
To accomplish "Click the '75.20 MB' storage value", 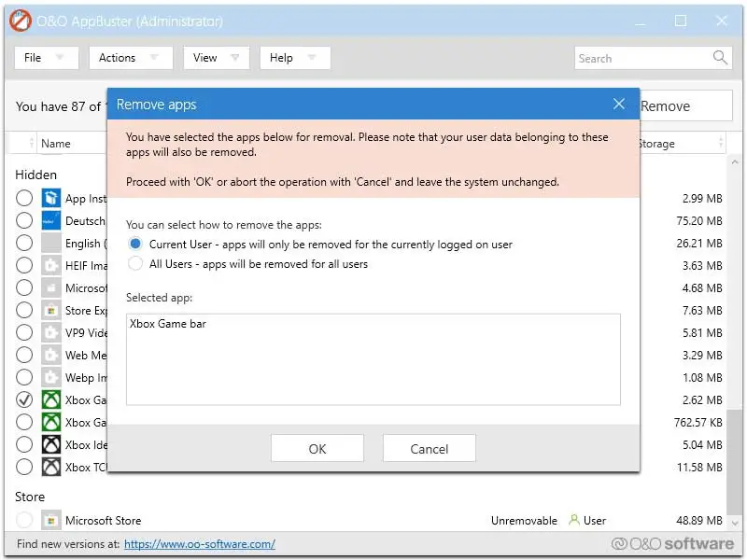I will (699, 220).
